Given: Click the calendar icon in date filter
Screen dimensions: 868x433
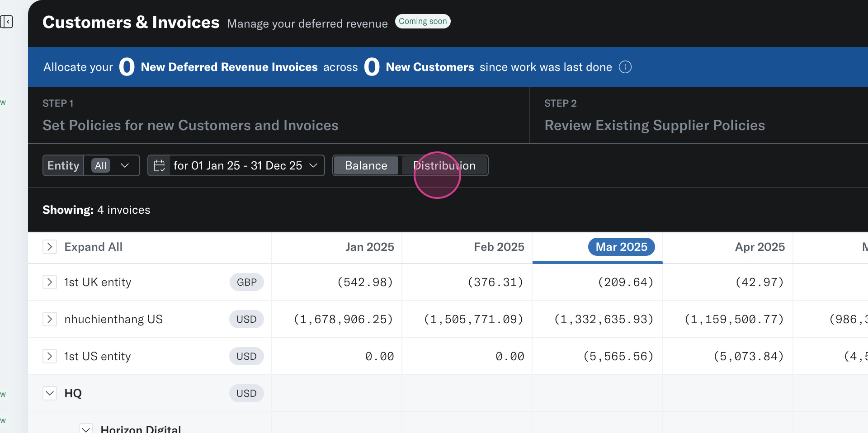Looking at the screenshot, I should tap(159, 165).
